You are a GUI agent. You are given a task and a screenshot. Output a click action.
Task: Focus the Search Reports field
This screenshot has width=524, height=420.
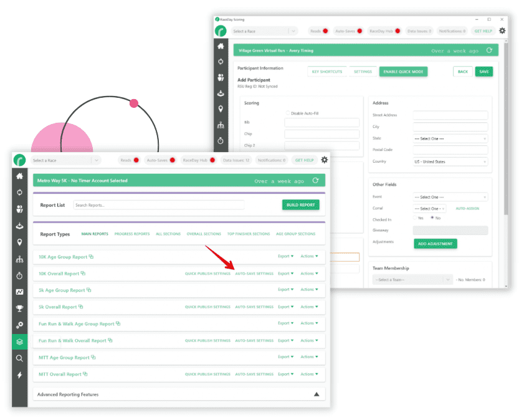pos(159,205)
